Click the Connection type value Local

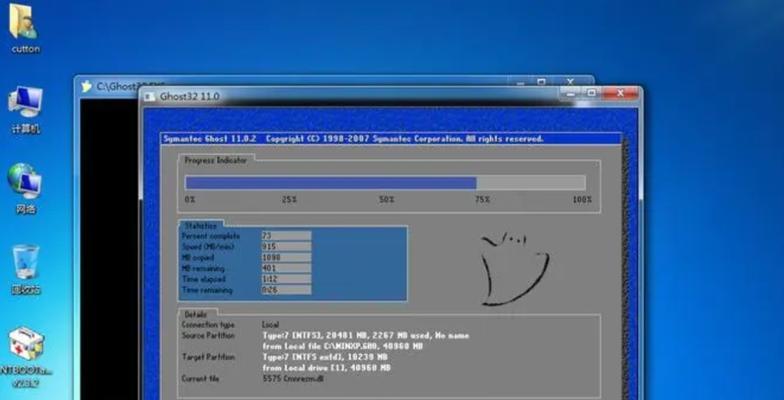[270, 325]
